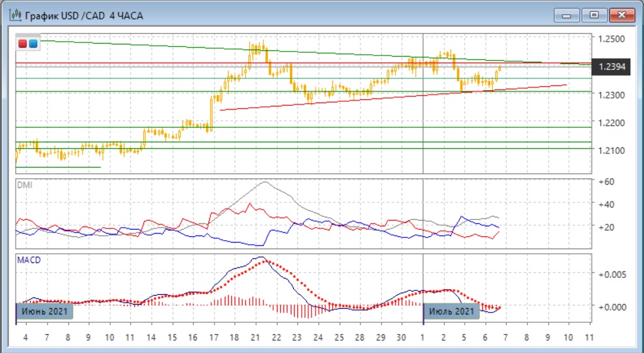Maximize the USD/CAD chart window

point(594,14)
